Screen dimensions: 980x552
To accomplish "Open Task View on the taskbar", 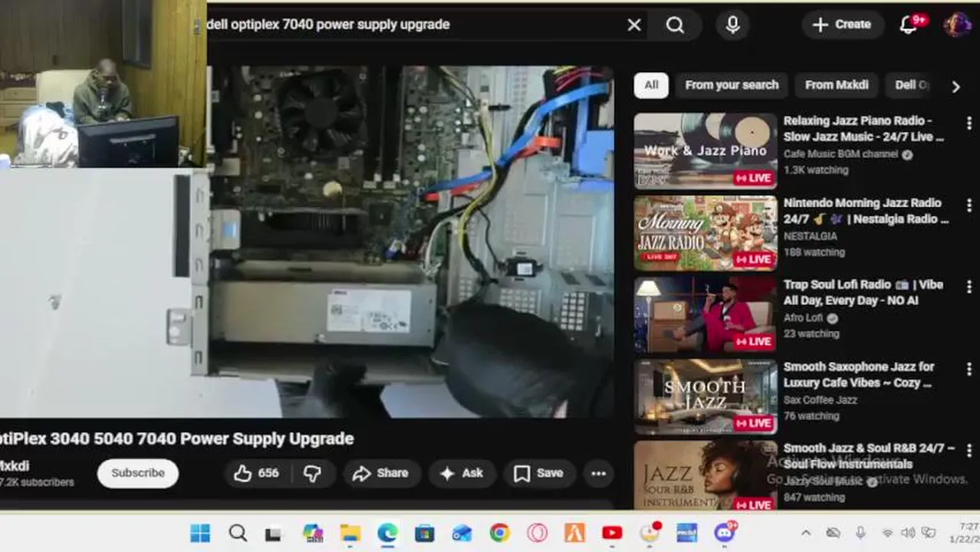I will click(x=274, y=534).
